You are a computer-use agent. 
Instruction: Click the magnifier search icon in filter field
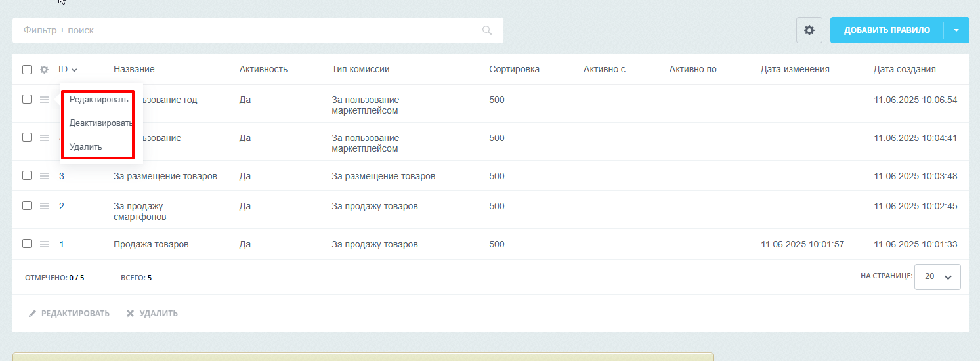click(x=486, y=30)
